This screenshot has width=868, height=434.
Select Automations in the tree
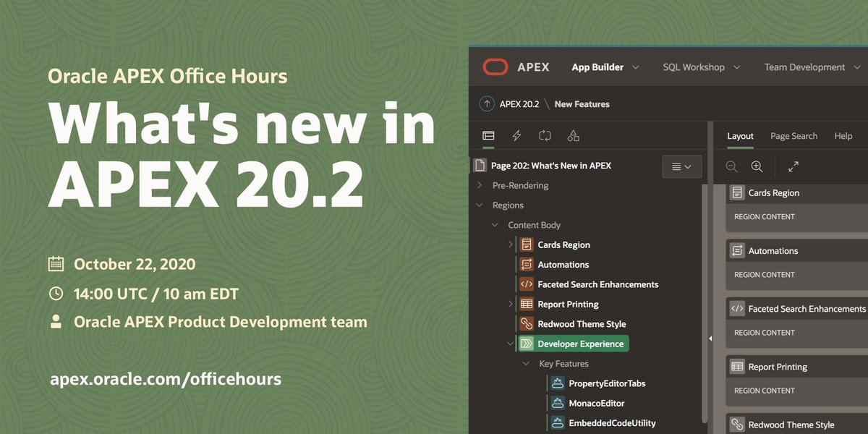coord(563,265)
